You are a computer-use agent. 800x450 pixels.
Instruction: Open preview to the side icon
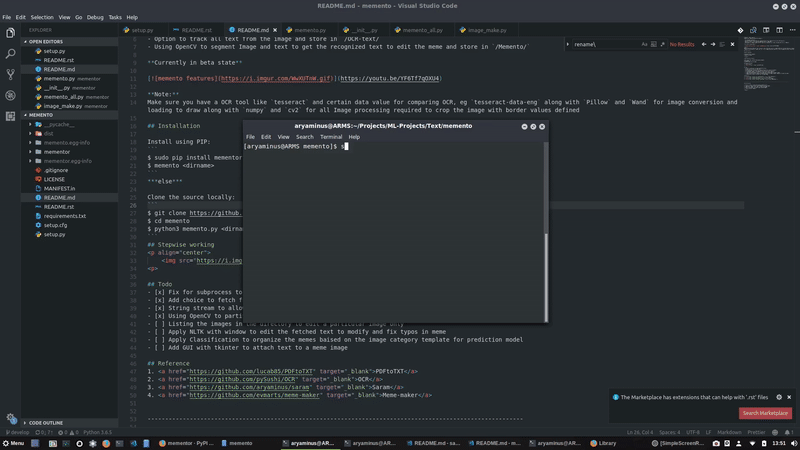pos(753,30)
